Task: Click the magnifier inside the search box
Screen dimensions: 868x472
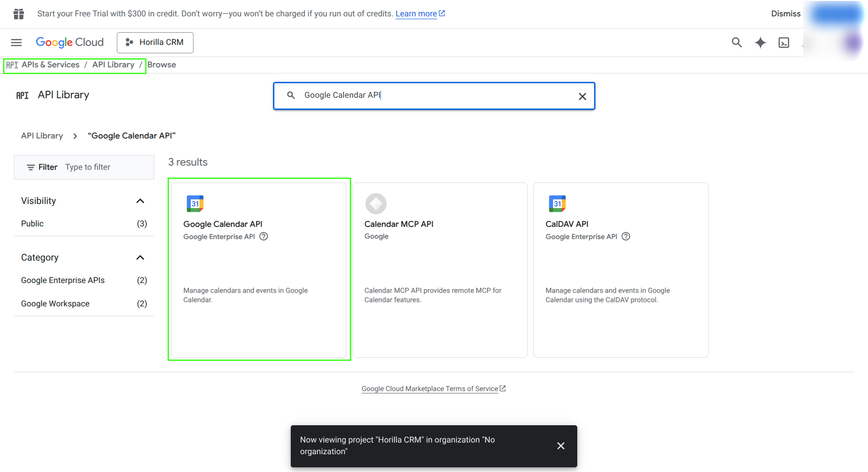Action: pyautogui.click(x=291, y=95)
